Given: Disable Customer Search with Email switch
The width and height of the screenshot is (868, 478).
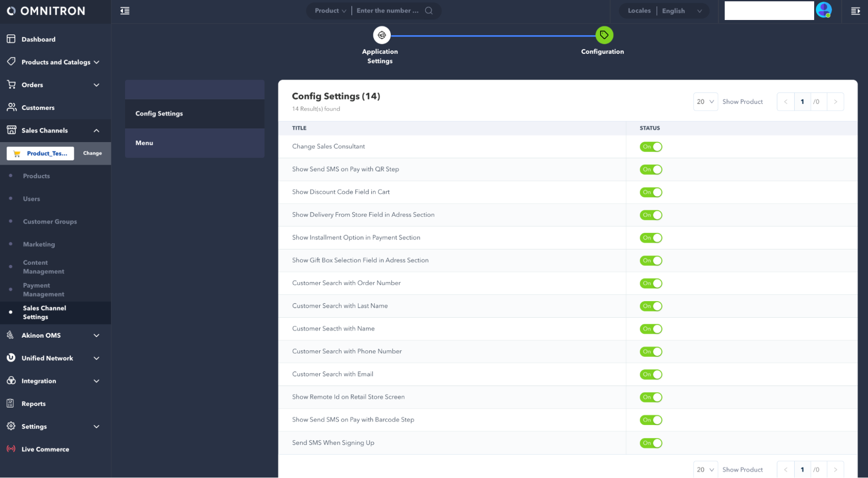Looking at the screenshot, I should 650,375.
